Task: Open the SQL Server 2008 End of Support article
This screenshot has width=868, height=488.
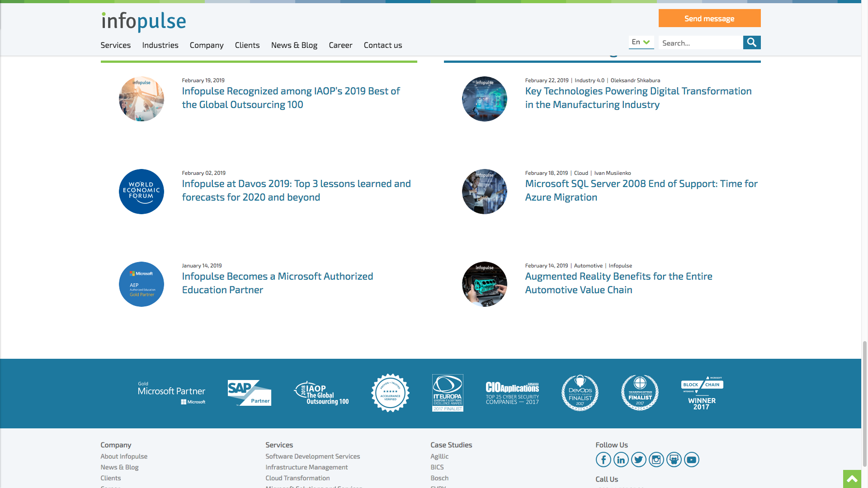Action: click(x=641, y=190)
